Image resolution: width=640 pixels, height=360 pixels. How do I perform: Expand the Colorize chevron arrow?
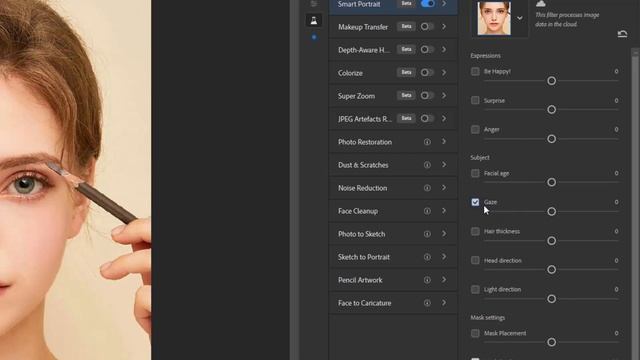tap(444, 73)
